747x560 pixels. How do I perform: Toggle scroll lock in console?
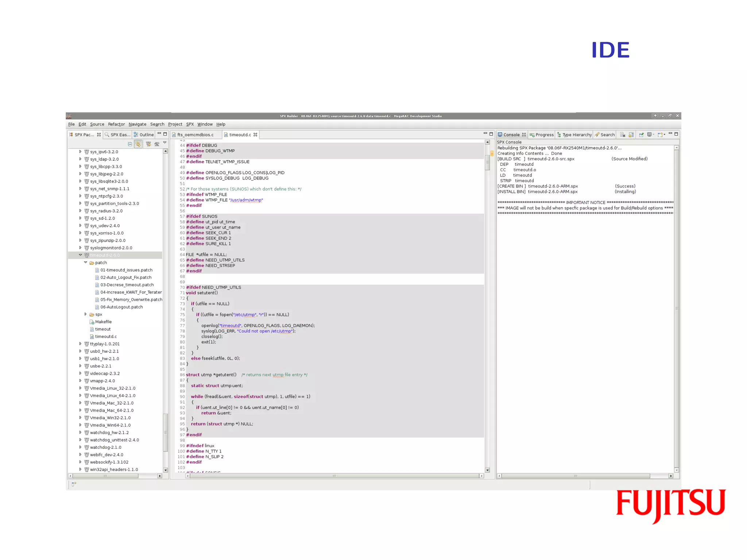point(631,135)
